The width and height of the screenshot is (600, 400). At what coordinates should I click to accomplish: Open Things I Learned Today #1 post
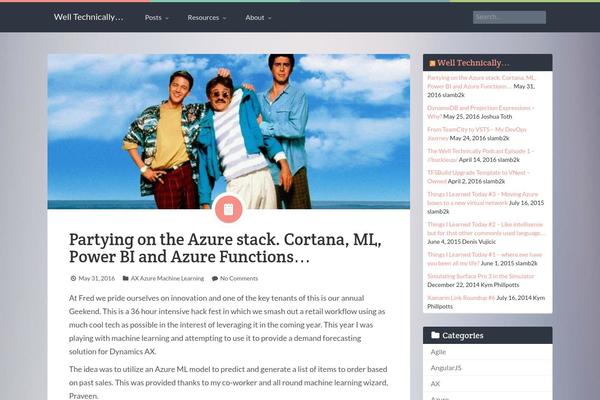tap(484, 259)
